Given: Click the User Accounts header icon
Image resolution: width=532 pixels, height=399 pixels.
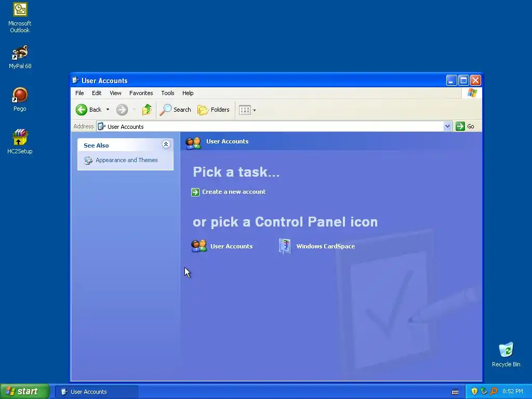Looking at the screenshot, I should coord(193,143).
